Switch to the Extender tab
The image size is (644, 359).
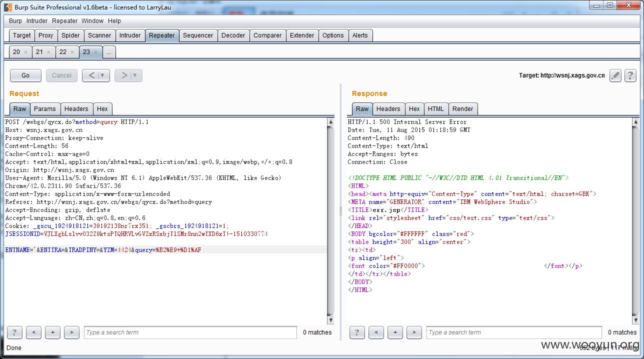302,35
